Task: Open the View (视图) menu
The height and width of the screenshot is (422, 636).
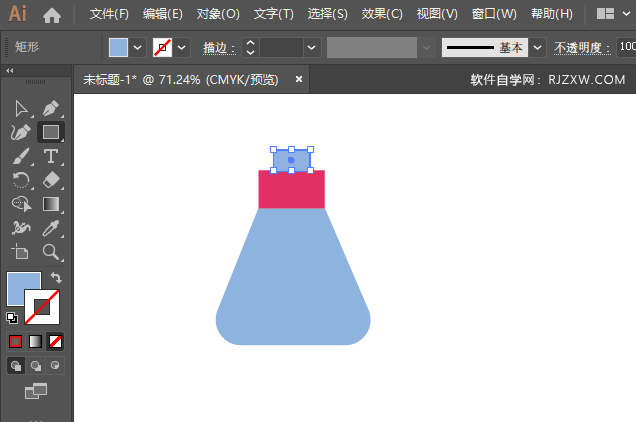Action: pos(437,14)
